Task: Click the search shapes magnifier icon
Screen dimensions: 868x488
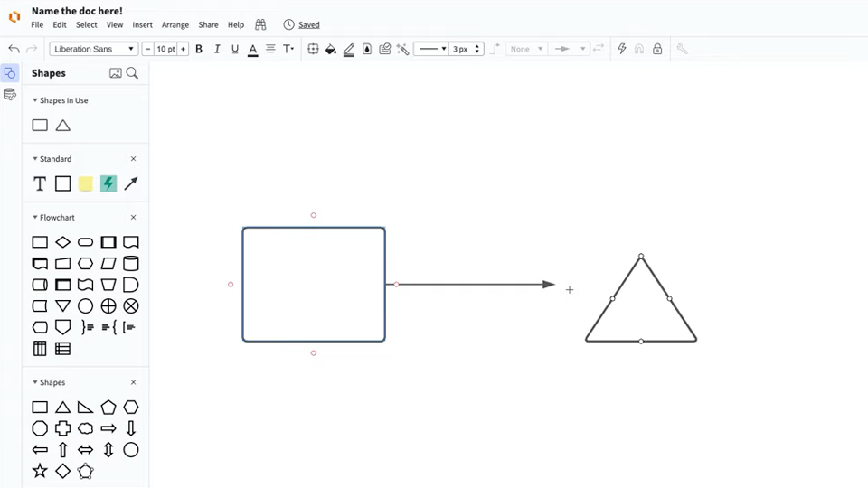Action: (132, 73)
